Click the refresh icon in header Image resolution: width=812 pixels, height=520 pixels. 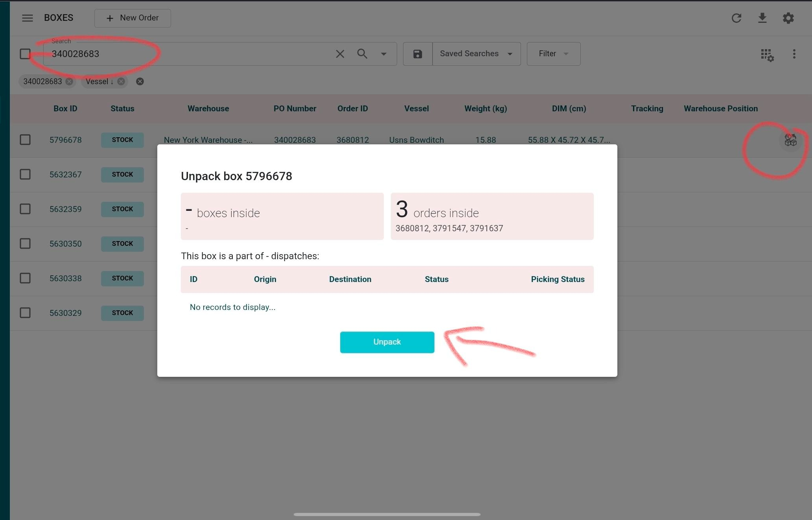tap(736, 18)
